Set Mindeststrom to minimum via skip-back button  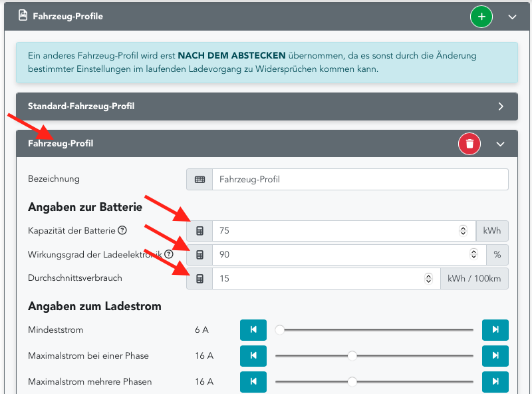tap(253, 329)
